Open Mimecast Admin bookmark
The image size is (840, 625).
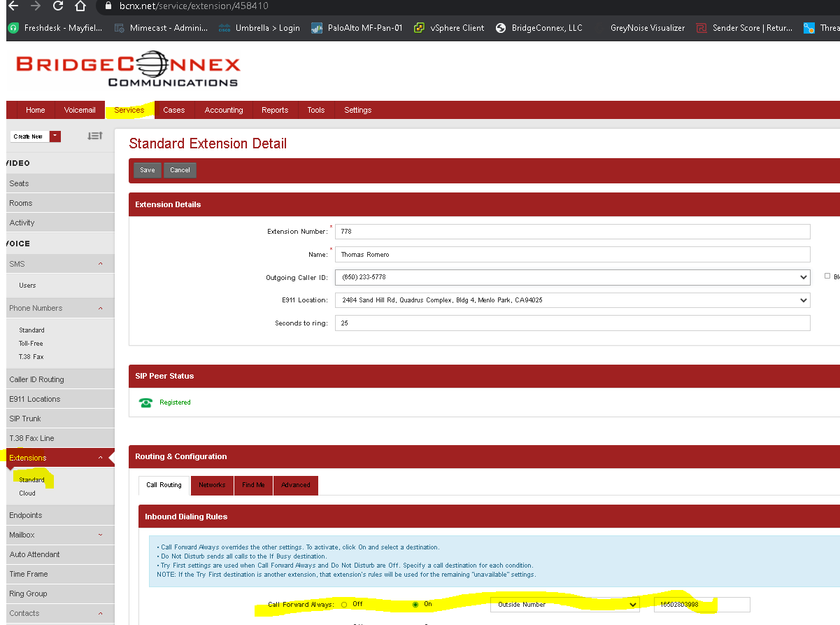tap(161, 28)
